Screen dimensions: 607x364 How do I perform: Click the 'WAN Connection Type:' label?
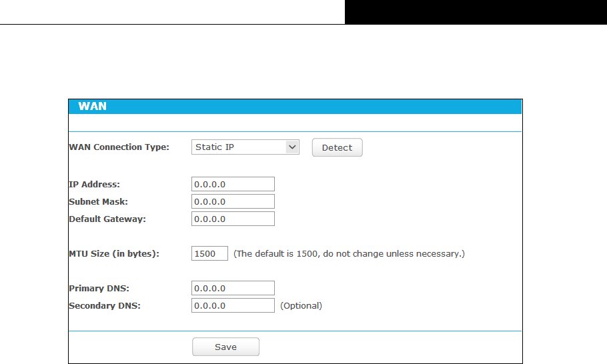tap(119, 147)
